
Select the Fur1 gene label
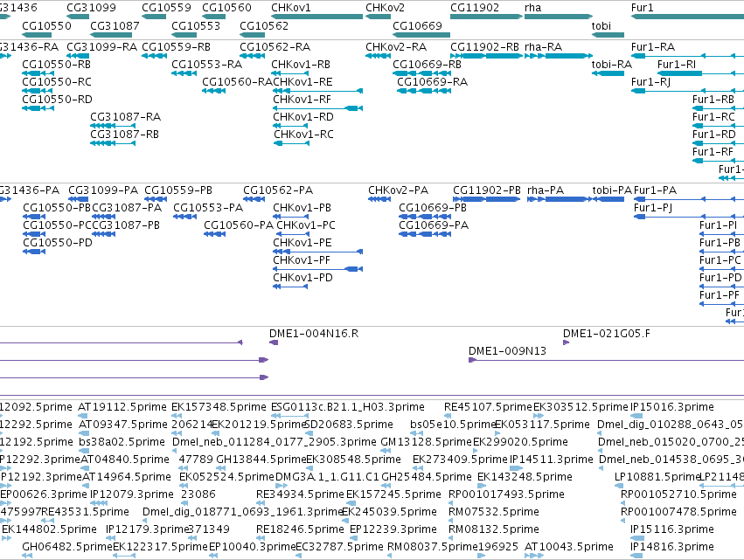(x=642, y=8)
